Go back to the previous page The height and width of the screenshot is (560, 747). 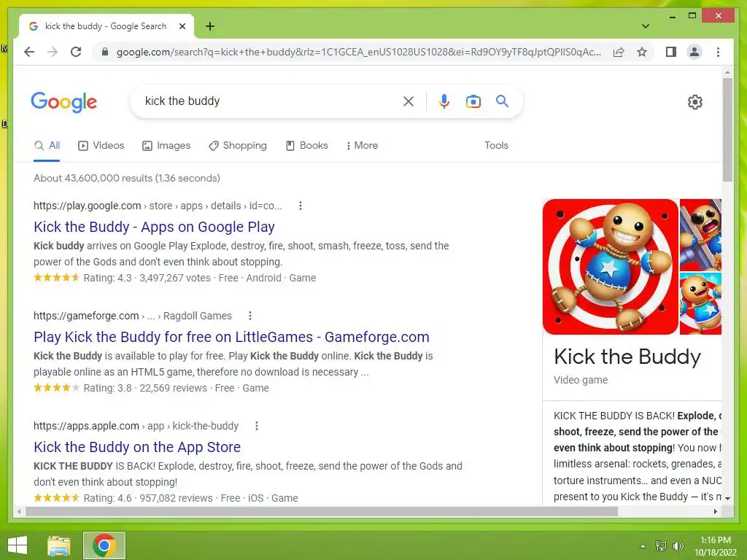(x=29, y=52)
